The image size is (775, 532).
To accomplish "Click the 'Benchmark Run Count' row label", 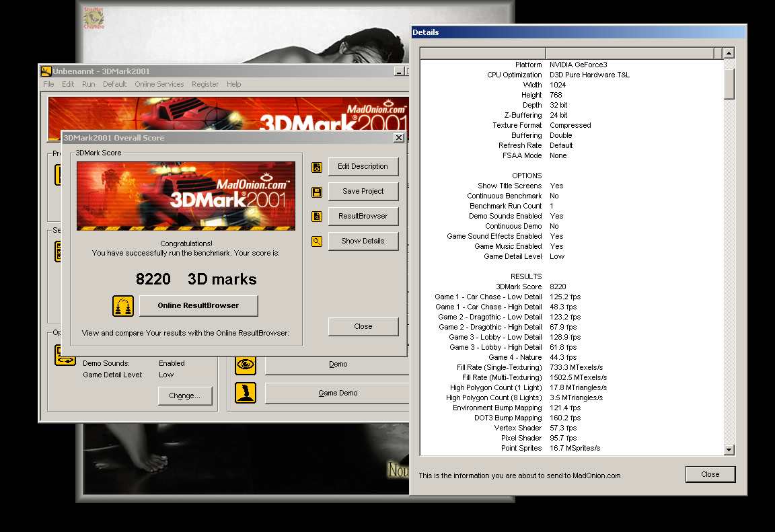I will [506, 206].
